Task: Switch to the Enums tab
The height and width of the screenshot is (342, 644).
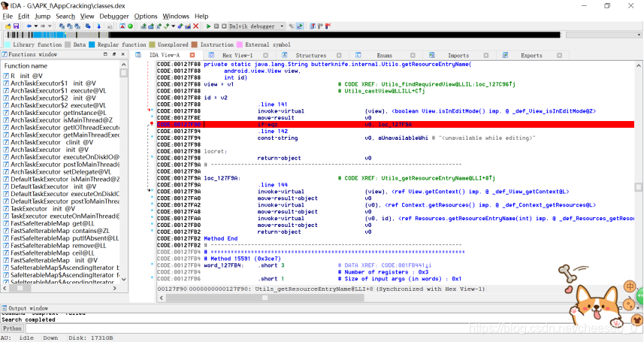Action: click(385, 56)
